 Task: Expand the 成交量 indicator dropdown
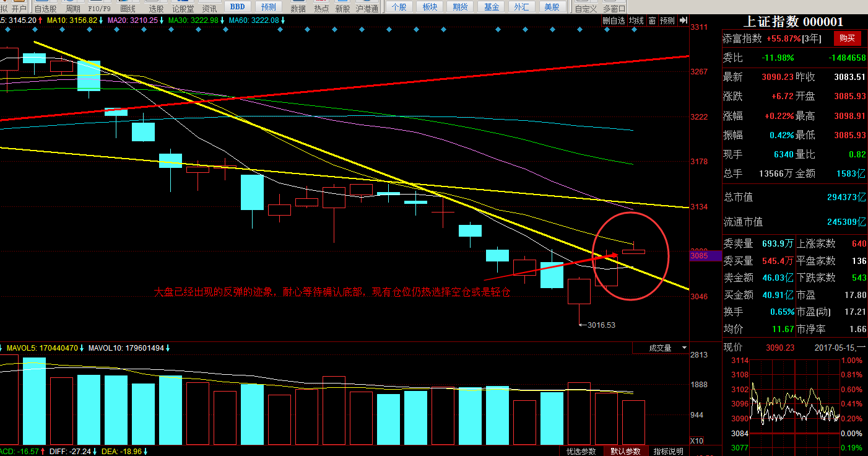[684, 348]
